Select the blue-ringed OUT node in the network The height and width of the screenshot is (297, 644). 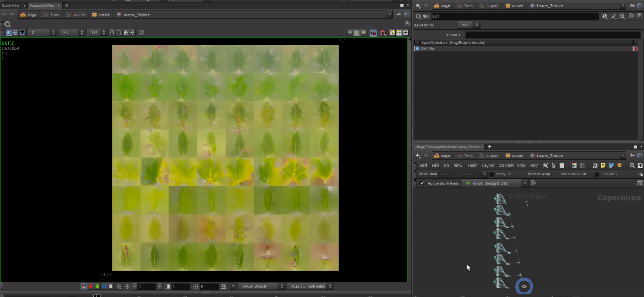click(523, 287)
